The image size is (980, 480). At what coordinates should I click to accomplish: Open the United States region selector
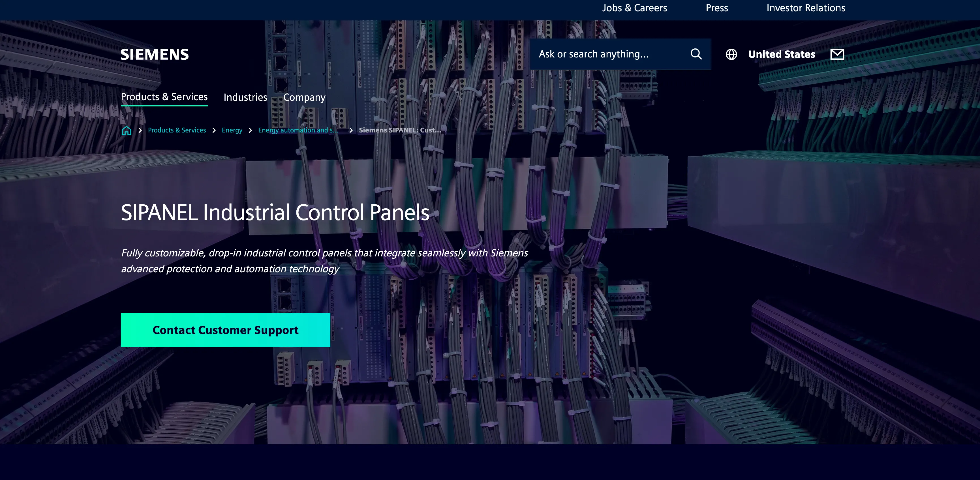pyautogui.click(x=781, y=54)
